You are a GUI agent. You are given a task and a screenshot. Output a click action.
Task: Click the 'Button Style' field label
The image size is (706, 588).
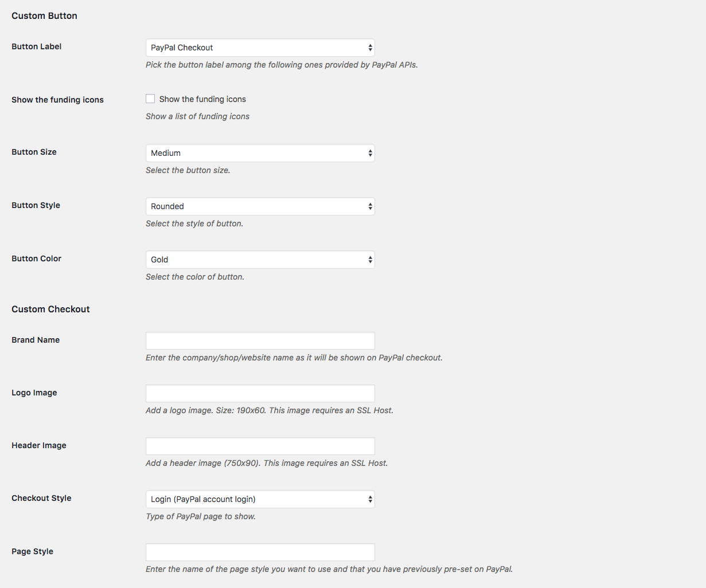pos(36,205)
